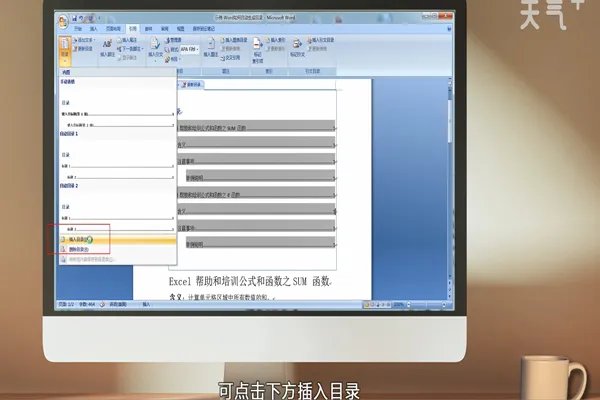Click the zoom percentage in the status bar

point(399,305)
